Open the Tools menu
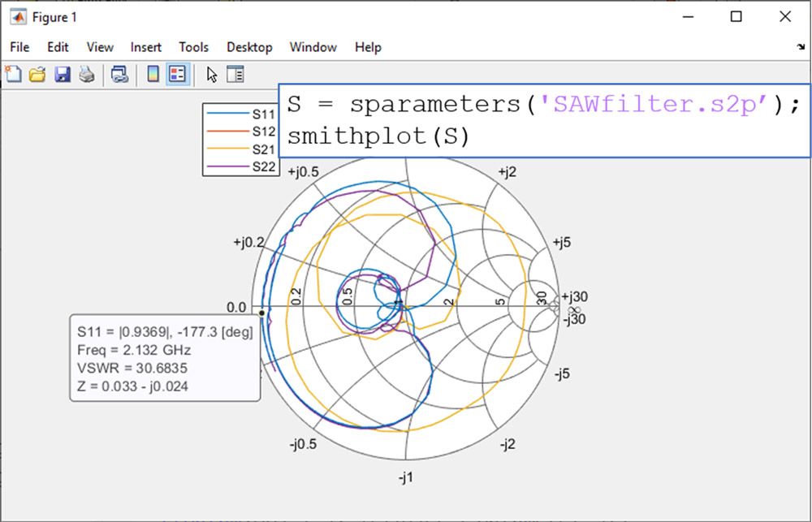This screenshot has height=522, width=812. pyautogui.click(x=193, y=47)
